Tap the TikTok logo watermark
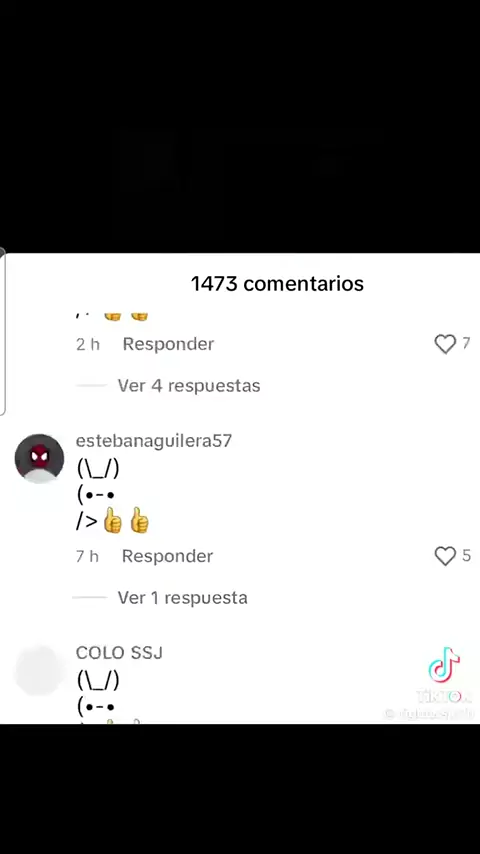The image size is (480, 854). [x=444, y=665]
